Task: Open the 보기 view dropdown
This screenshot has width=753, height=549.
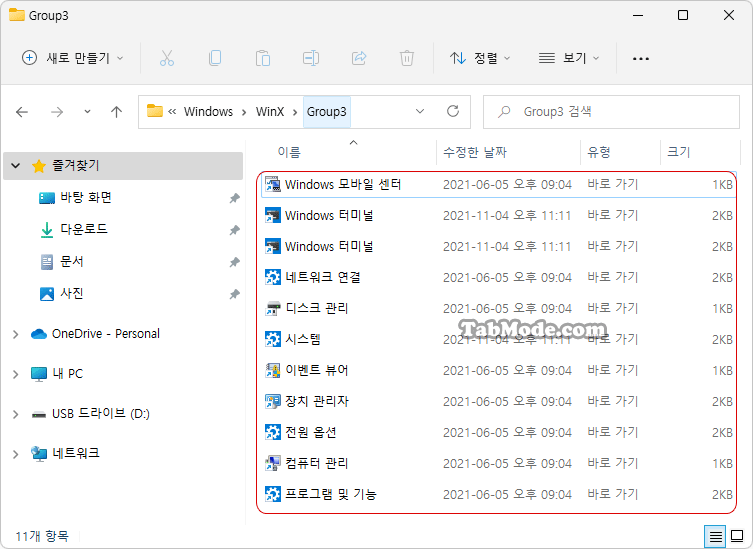Action: tap(569, 58)
